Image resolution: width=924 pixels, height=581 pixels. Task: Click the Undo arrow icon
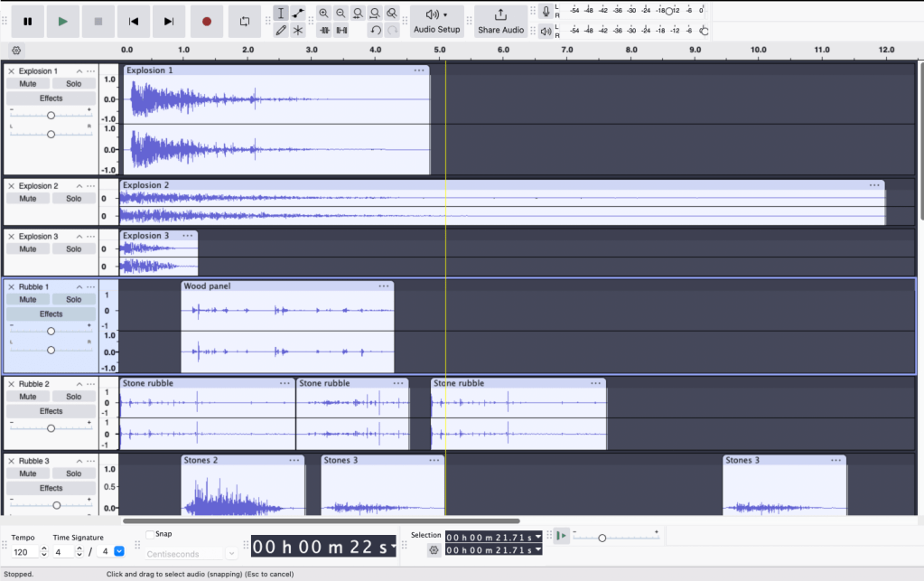pyautogui.click(x=376, y=30)
